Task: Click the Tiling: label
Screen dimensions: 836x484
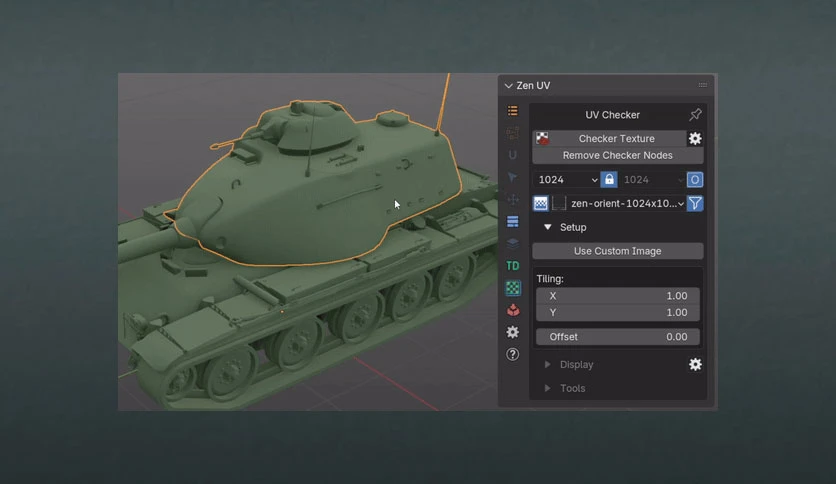Action: (550, 279)
